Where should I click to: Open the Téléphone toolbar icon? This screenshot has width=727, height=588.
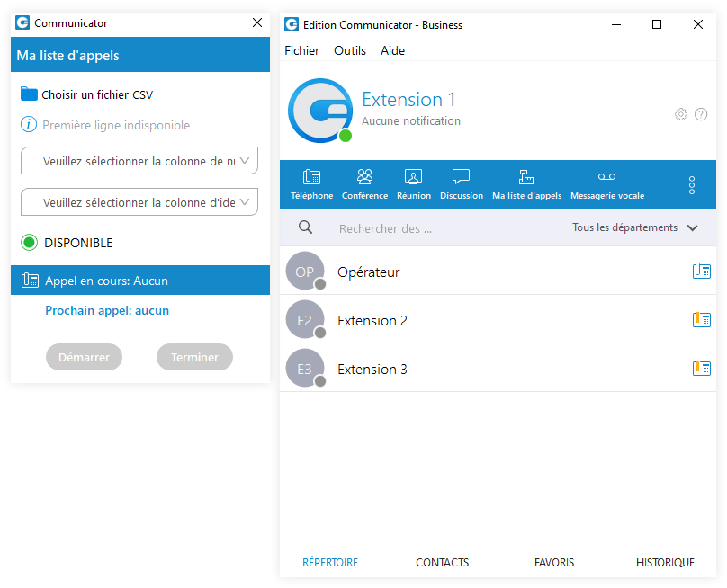(x=311, y=184)
